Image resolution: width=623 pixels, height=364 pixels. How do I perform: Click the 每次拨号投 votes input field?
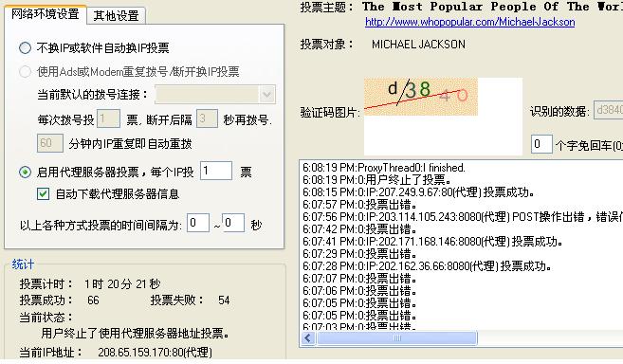[108, 118]
